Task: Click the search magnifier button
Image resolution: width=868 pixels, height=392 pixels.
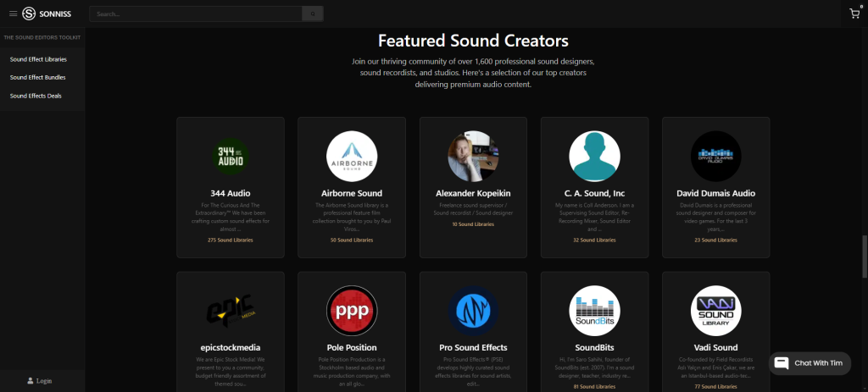Action: tap(313, 14)
